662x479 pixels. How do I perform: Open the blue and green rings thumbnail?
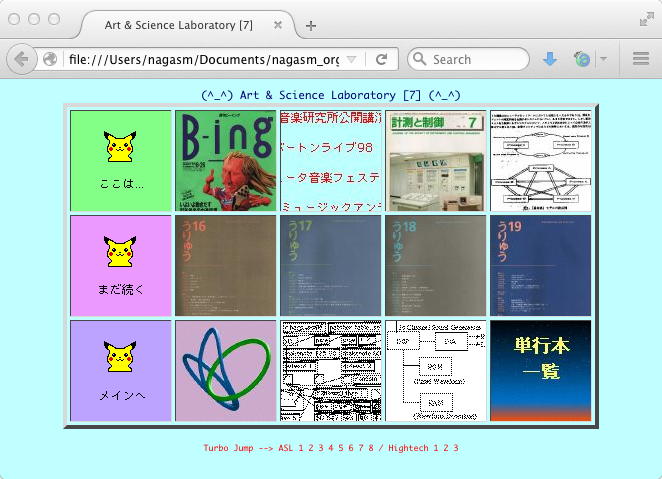[x=225, y=371]
